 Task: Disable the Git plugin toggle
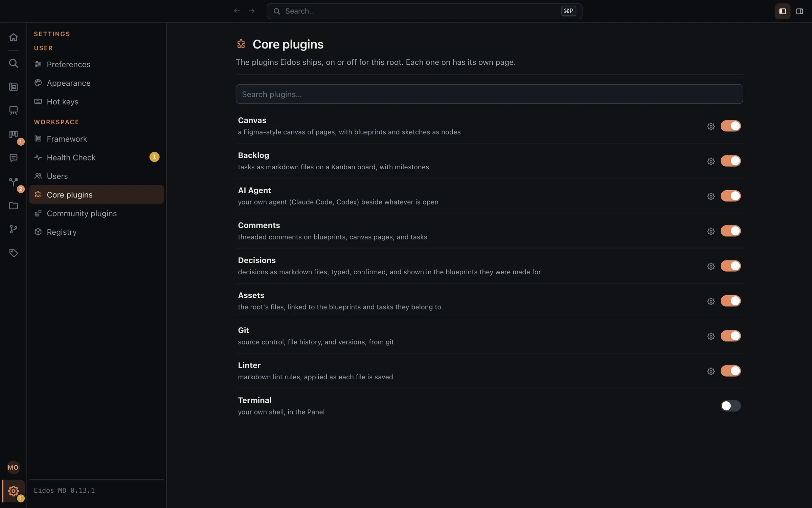click(730, 336)
